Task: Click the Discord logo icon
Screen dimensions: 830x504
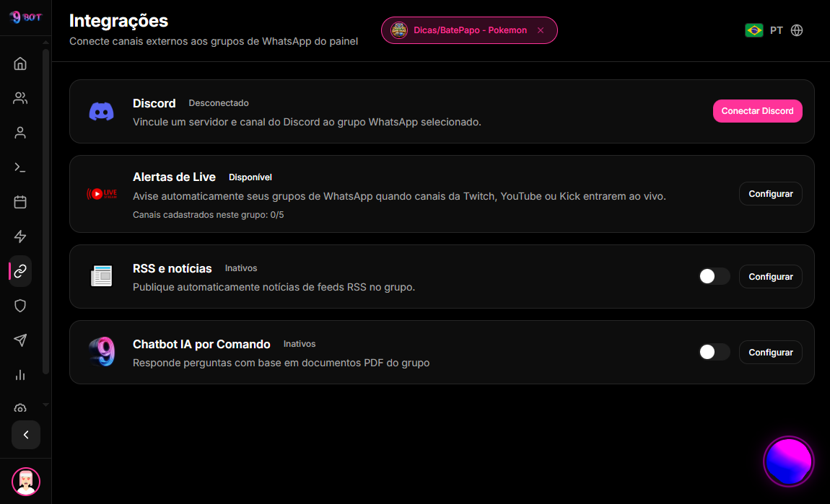Action: coord(101,112)
